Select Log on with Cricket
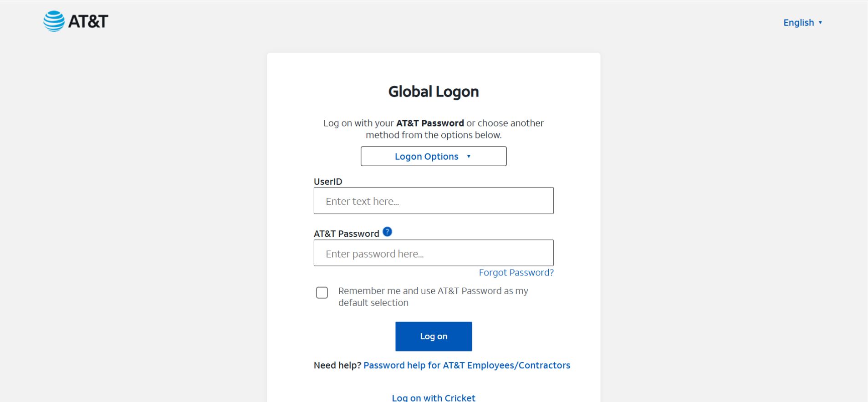868x402 pixels. (433, 397)
